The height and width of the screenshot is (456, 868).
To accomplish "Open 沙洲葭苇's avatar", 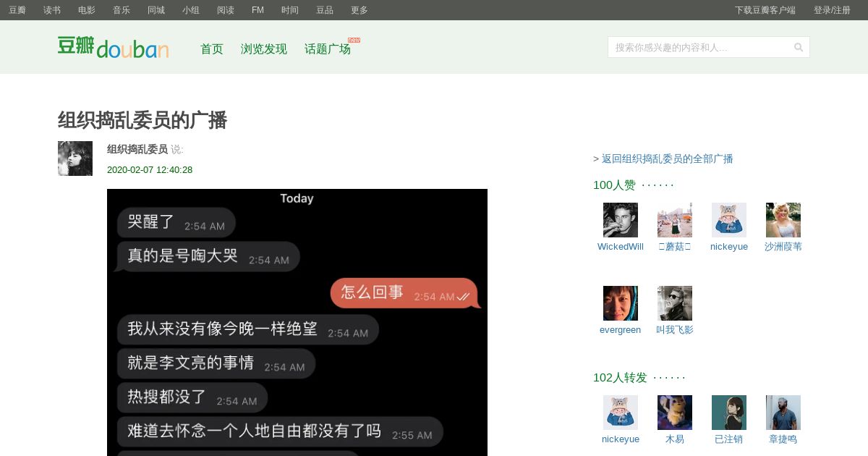I will pos(783,220).
